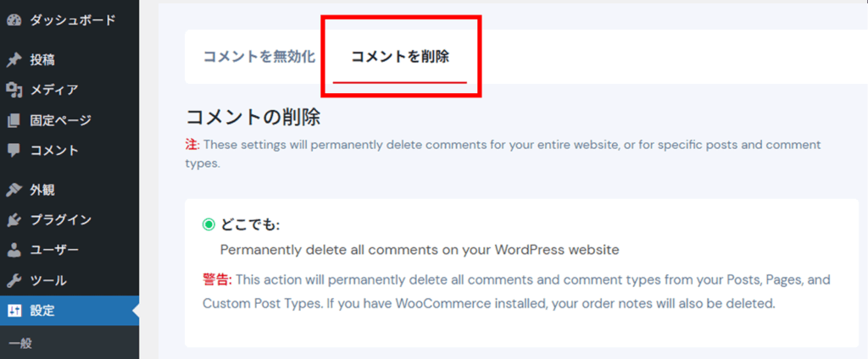
Task: Click the Dashboard gauge icon in sidebar
Action: (x=14, y=19)
